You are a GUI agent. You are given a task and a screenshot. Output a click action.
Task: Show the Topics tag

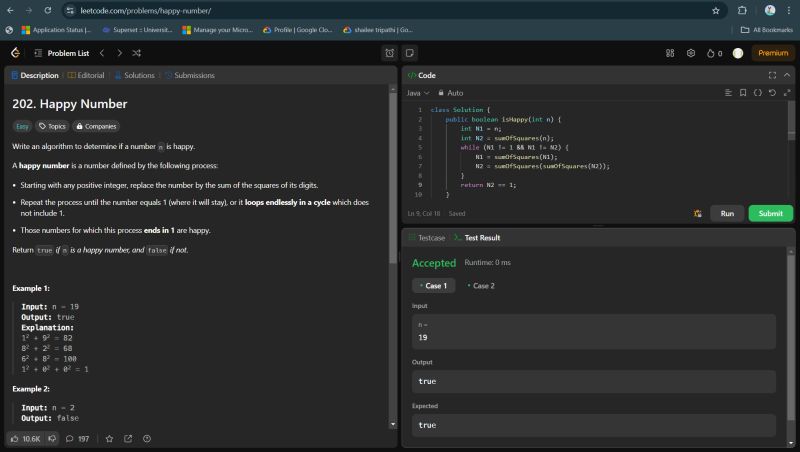pos(52,127)
